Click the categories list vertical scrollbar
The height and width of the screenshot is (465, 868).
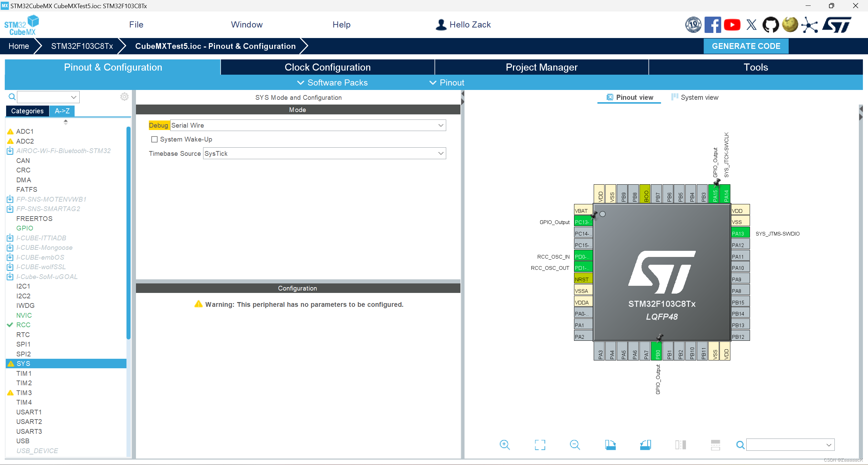pyautogui.click(x=129, y=232)
